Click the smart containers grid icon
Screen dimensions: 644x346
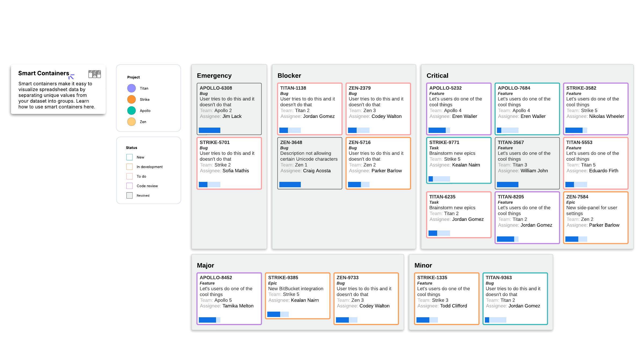tap(94, 74)
